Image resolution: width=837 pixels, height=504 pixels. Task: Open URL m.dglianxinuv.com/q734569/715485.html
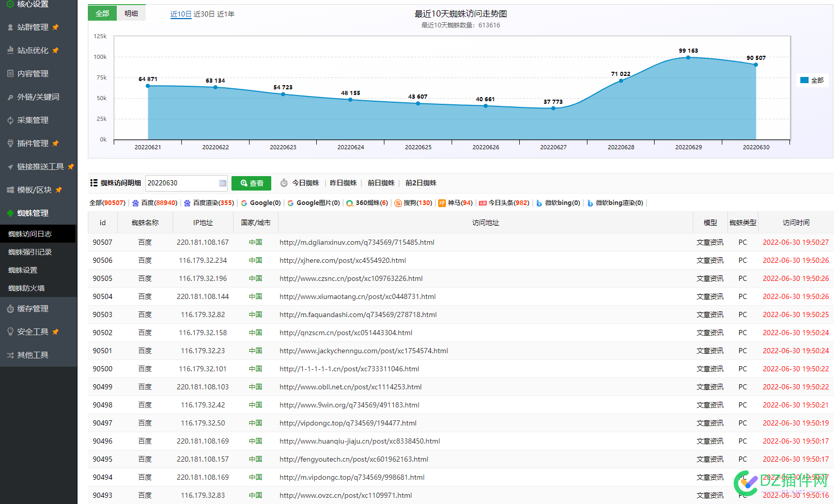[357, 242]
